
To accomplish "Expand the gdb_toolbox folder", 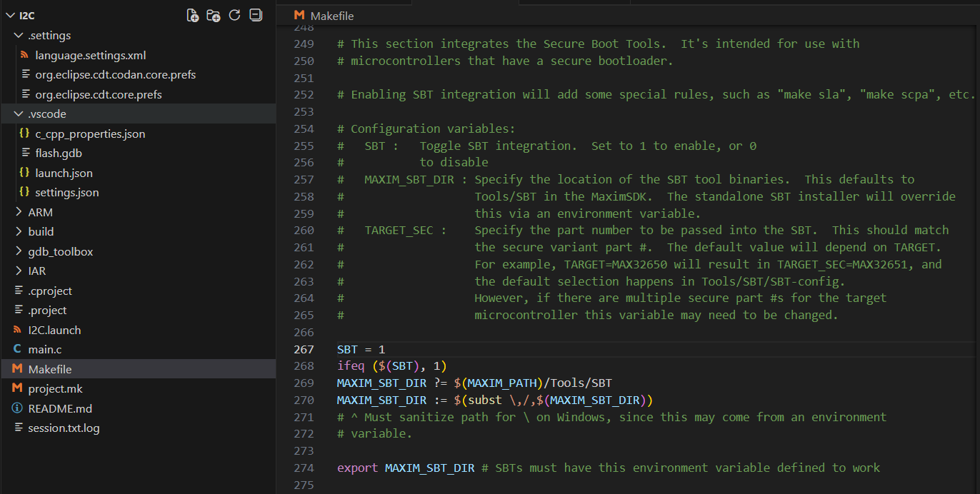I will (x=18, y=251).
